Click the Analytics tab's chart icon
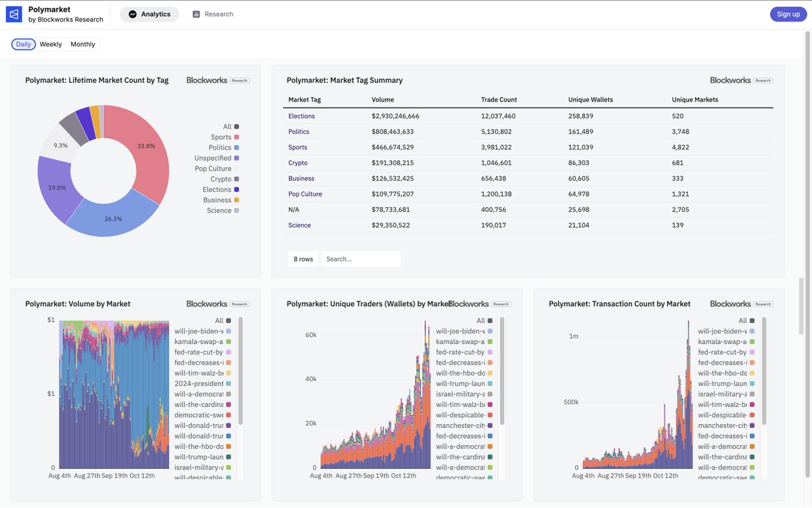The height and width of the screenshot is (508, 812). [133, 14]
